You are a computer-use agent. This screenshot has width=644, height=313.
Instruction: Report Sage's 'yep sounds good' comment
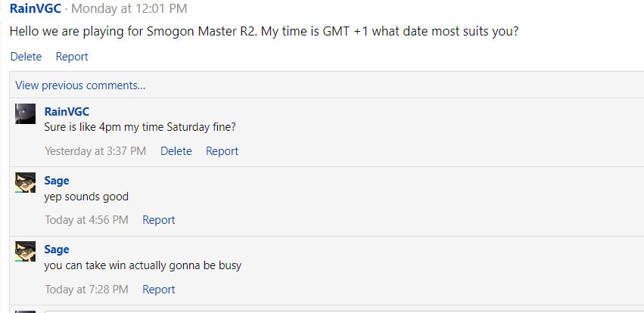click(x=159, y=220)
